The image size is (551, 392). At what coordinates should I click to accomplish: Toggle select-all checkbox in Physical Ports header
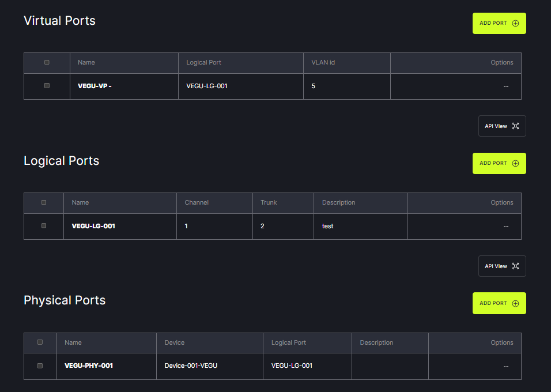(x=40, y=342)
